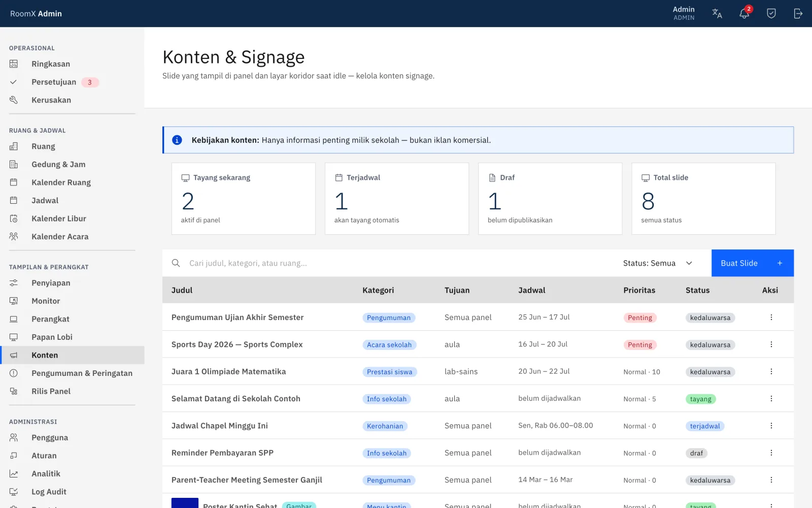Image resolution: width=812 pixels, height=508 pixels.
Task: Click the Buat Slide button
Action: [x=753, y=263]
